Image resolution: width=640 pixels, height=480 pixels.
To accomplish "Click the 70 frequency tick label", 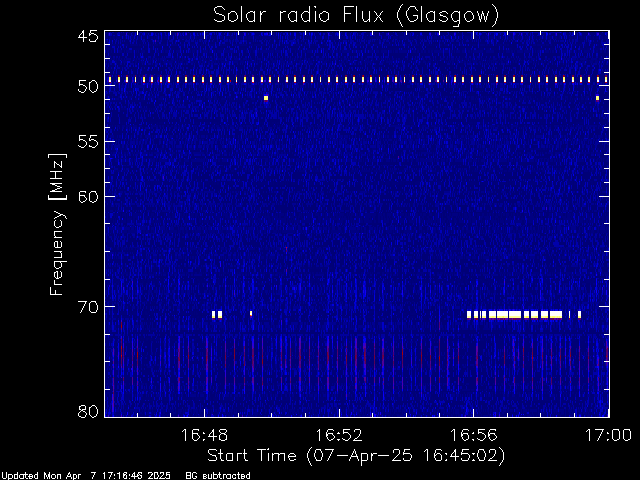I will pyautogui.click(x=88, y=307).
